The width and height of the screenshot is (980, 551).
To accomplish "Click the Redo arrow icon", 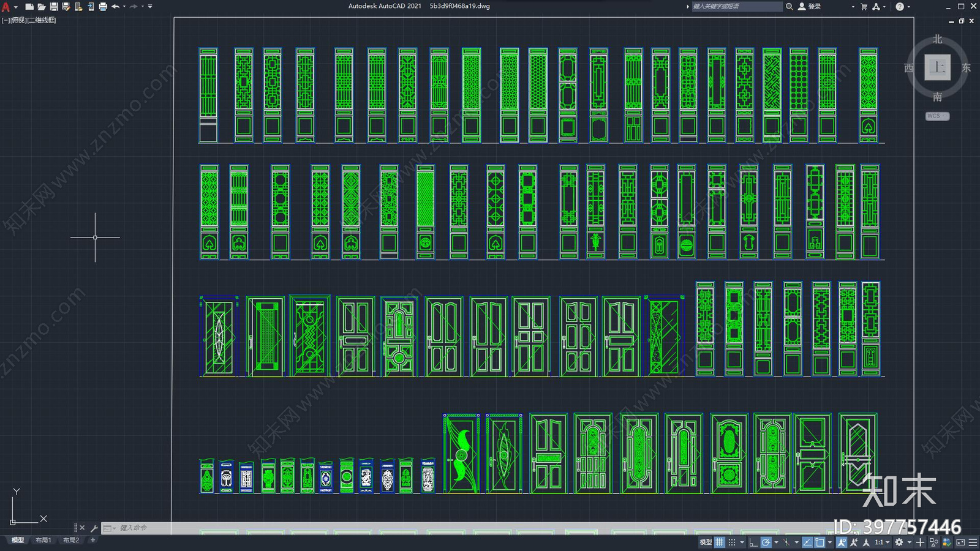I will tap(134, 7).
